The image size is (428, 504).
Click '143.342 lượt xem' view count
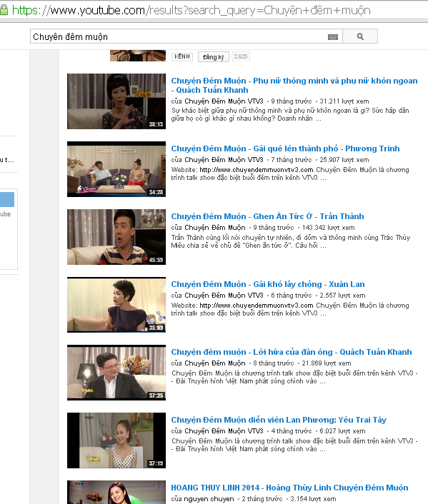tap(328, 228)
